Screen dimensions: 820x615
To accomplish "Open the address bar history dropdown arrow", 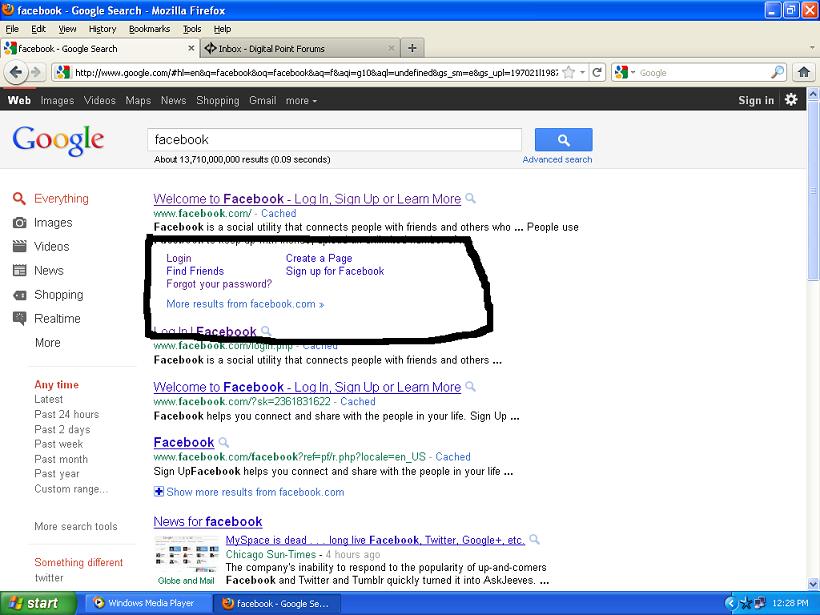I will [582, 73].
